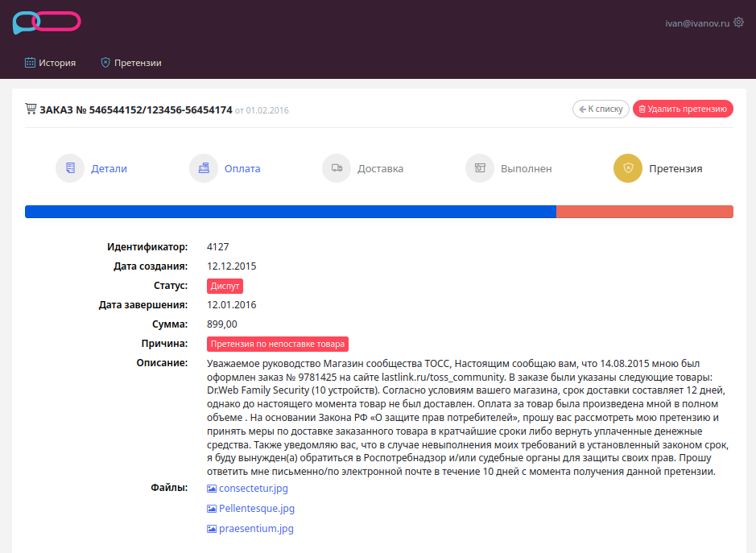This screenshot has height=553, width=756.
Task: Click the Выполнен box icon
Action: (480, 168)
